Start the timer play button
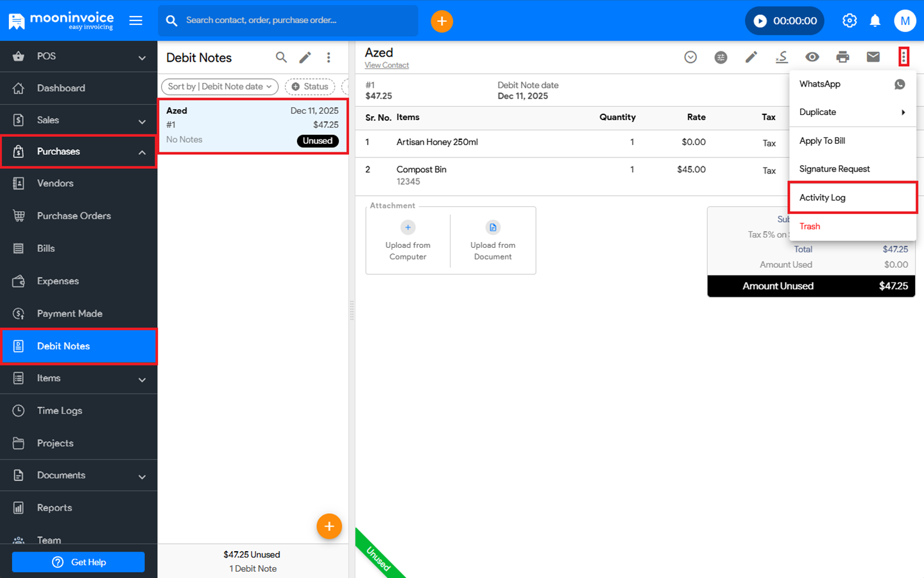The image size is (924, 578). click(x=760, y=21)
